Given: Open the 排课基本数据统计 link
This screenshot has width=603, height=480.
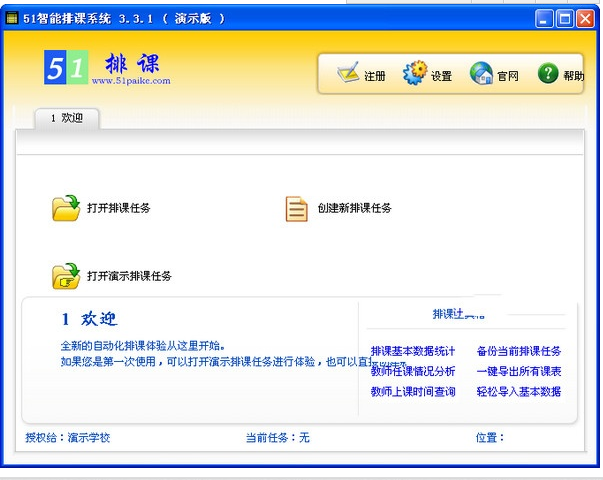Looking at the screenshot, I should tap(412, 351).
